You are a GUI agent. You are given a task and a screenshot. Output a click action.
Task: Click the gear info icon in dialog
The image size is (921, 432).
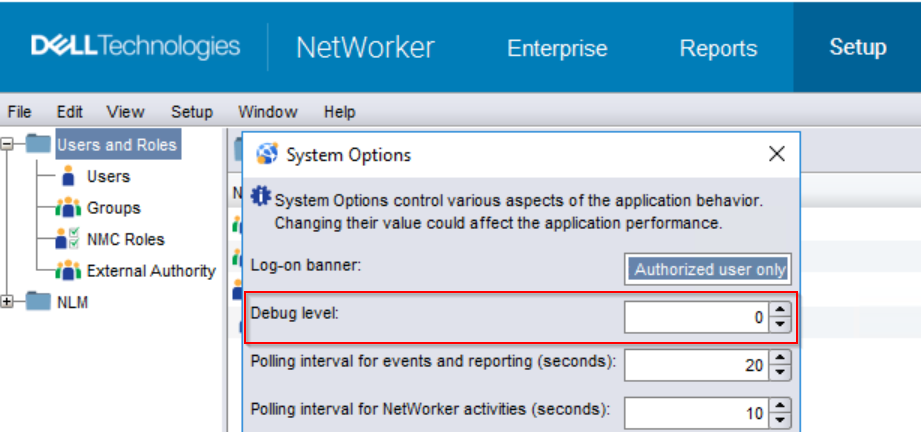click(261, 196)
